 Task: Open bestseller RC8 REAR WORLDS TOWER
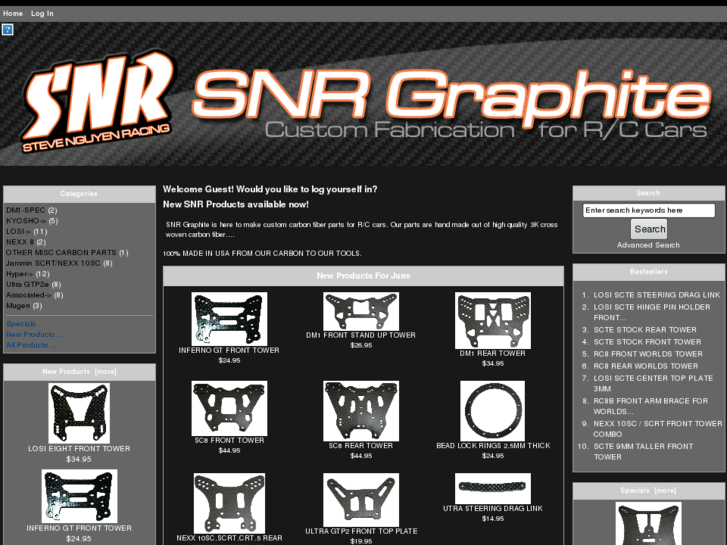(x=645, y=366)
